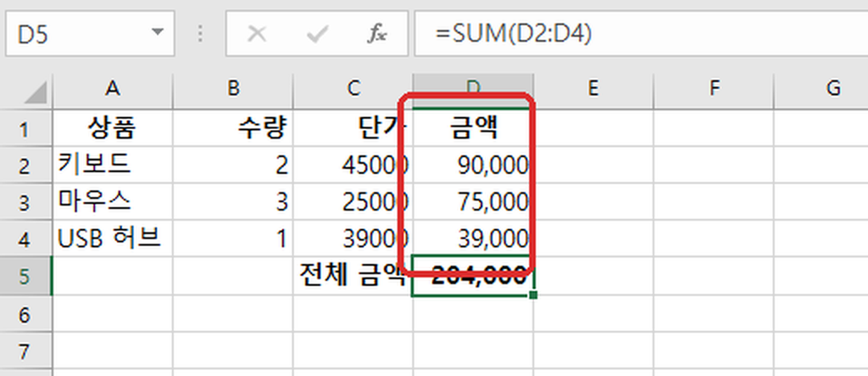
Task: Click unit price cell 45000
Action: tap(353, 166)
